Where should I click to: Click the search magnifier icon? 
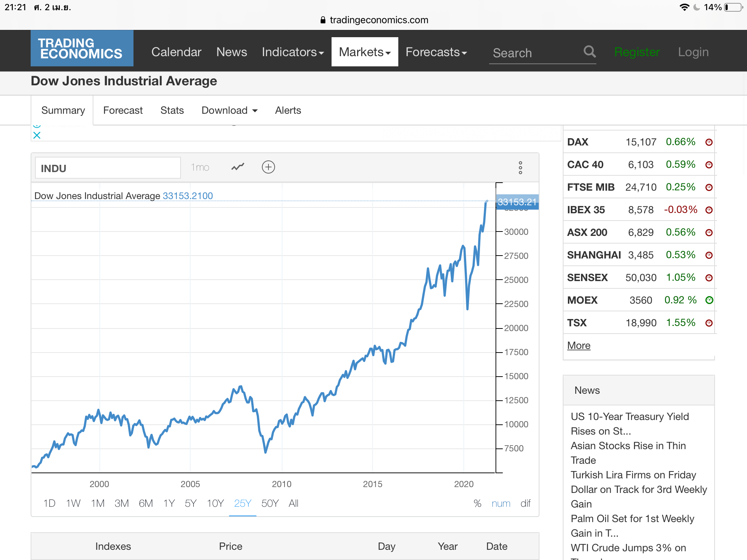[x=589, y=52]
